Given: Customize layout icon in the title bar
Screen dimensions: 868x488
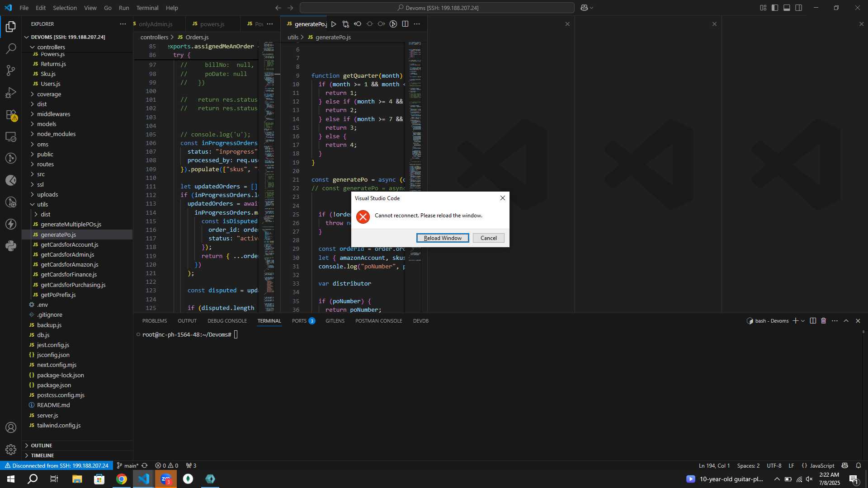Looking at the screenshot, I should coord(763,8).
